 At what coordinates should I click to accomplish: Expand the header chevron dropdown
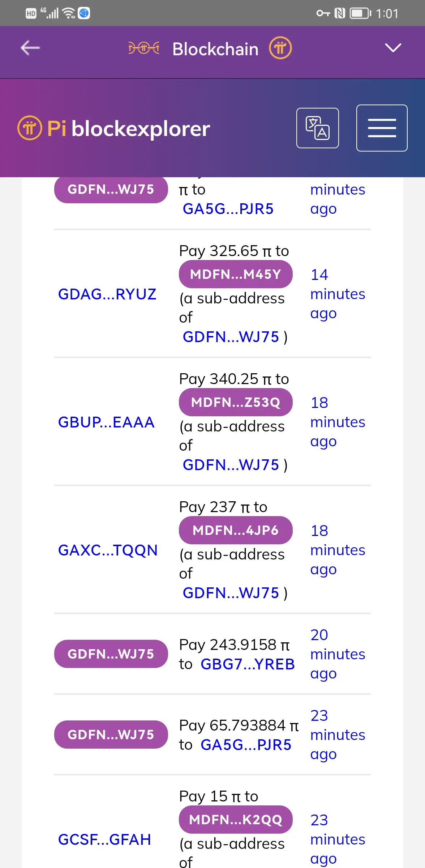(x=393, y=48)
